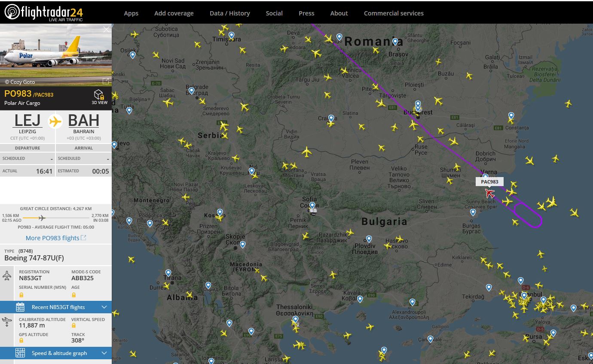Click the yellow plane route icon between LEJ and BAH

tap(55, 122)
